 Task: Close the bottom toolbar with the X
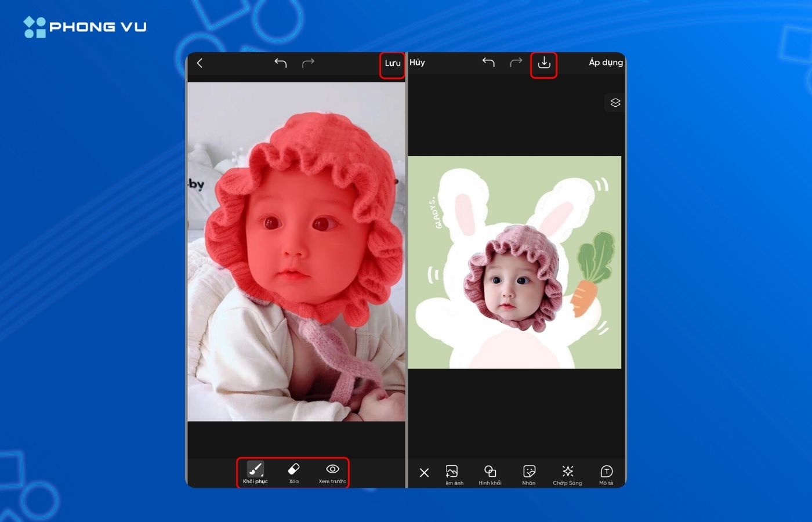coord(424,473)
